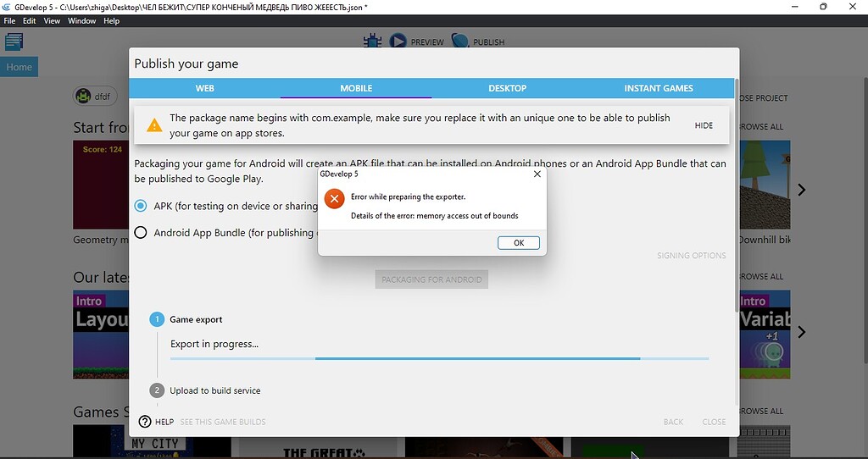
Task: Click the dfdf user avatar icon
Action: coord(84,97)
